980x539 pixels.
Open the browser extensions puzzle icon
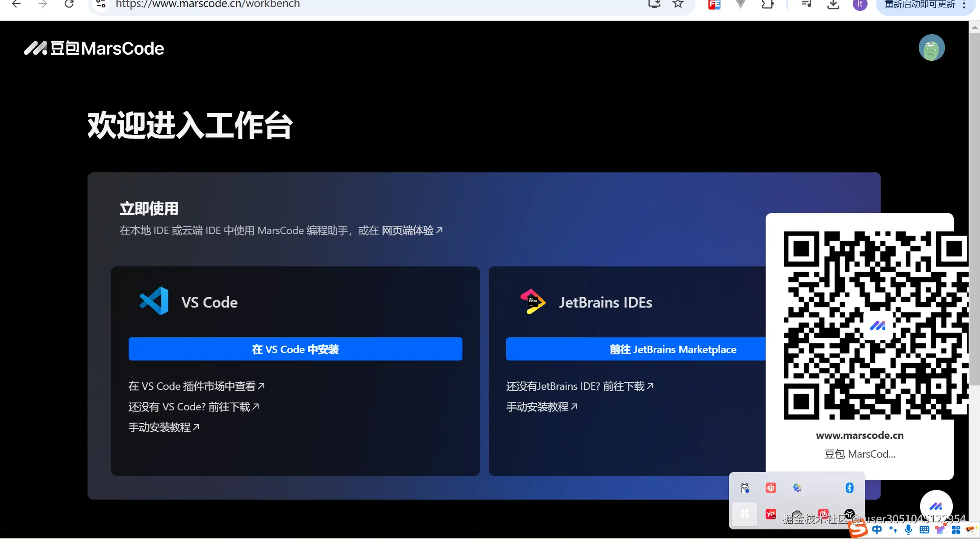pos(767,4)
